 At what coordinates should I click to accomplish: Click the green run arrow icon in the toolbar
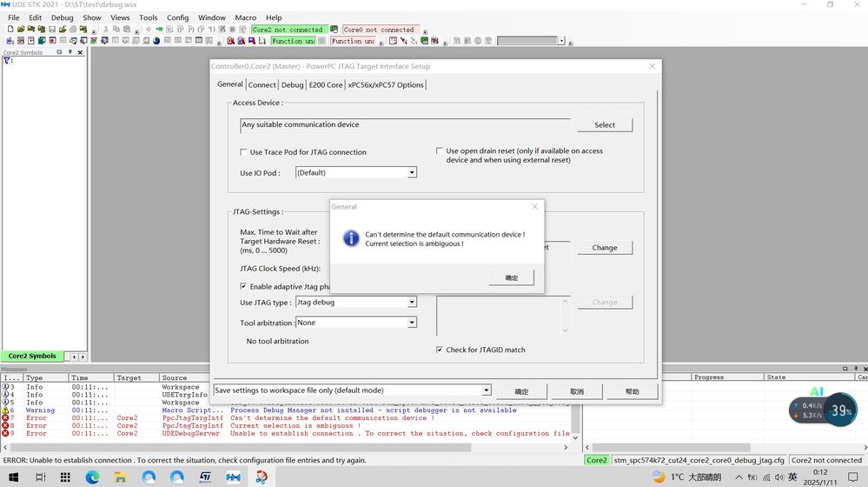pyautogui.click(x=159, y=29)
